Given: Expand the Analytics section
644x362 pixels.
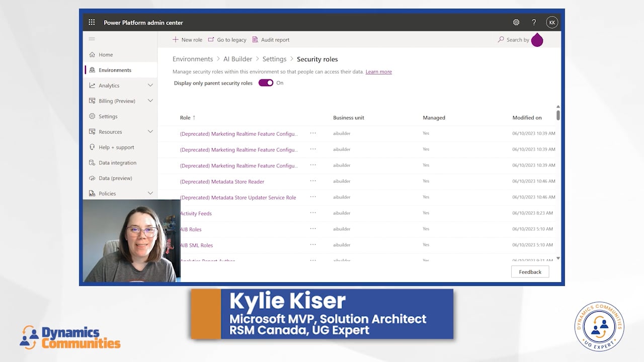Looking at the screenshot, I should (149, 85).
